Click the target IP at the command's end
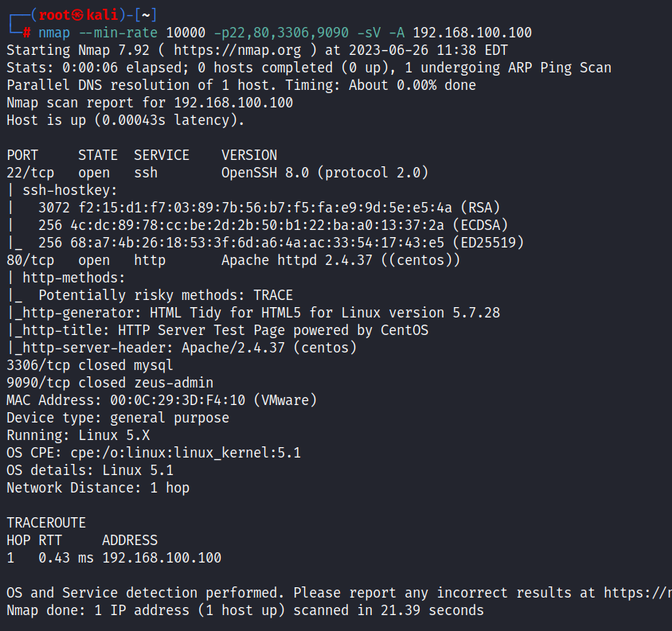The width and height of the screenshot is (672, 631). (472, 33)
